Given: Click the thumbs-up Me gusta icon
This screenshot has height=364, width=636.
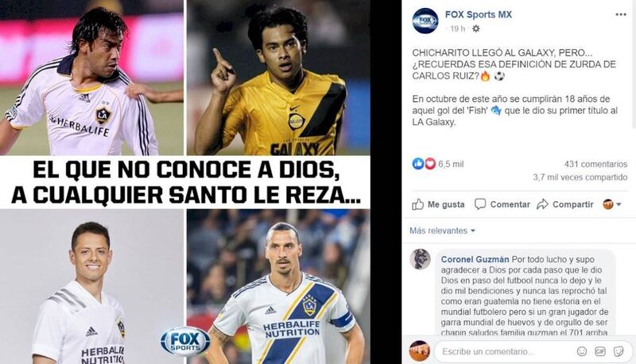Looking at the screenshot, I should click(418, 204).
